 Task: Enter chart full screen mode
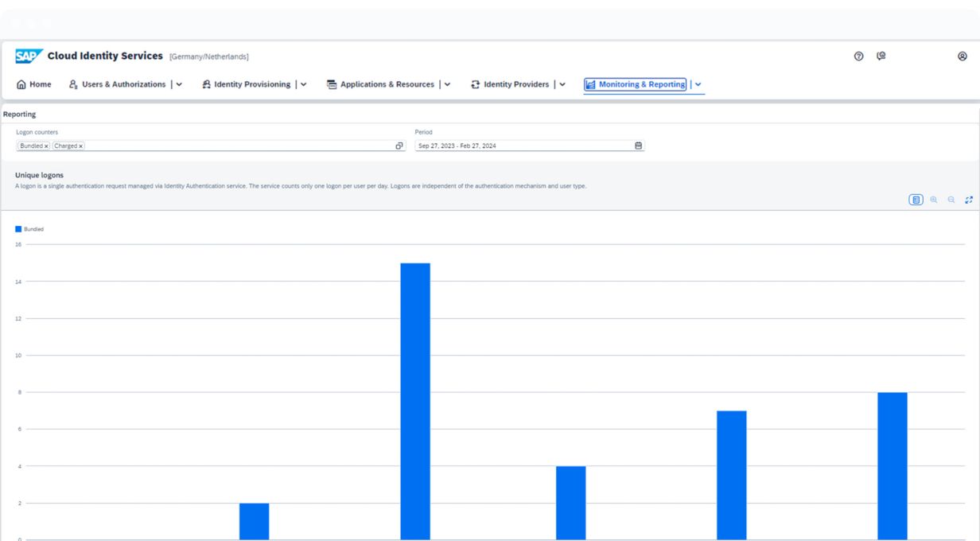click(969, 200)
